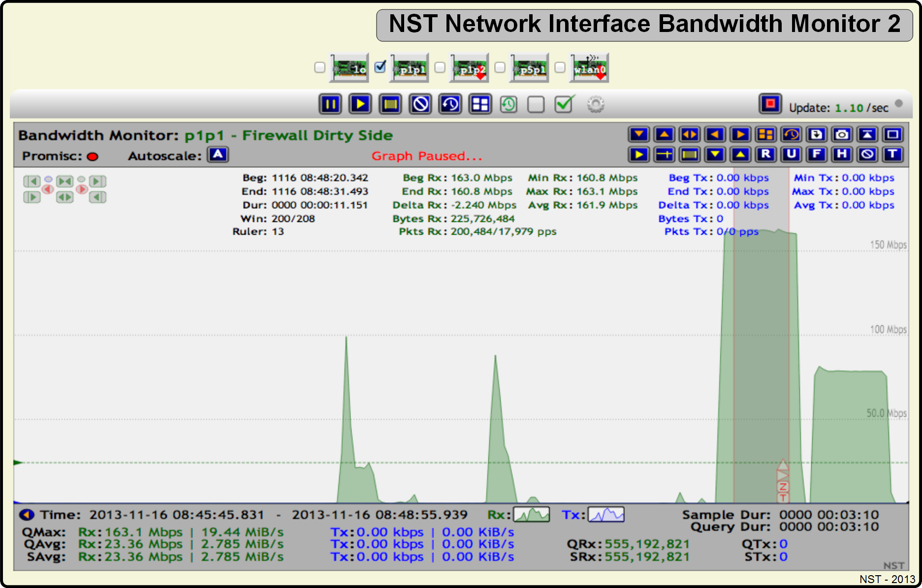
Task: Click the global white four-squares grid icon
Action: [480, 104]
